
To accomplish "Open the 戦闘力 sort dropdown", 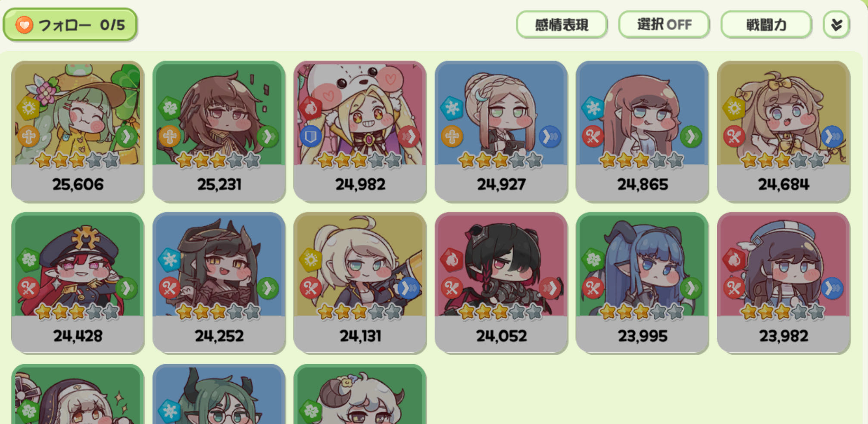I will [x=766, y=25].
